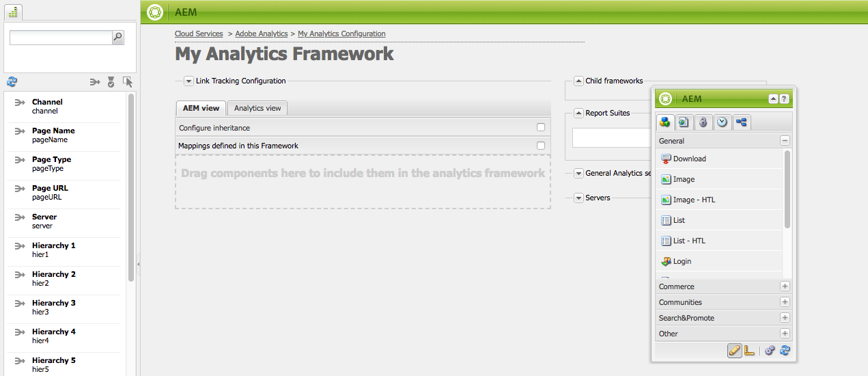Open the sidekick Workflow tab icon

coord(741,122)
